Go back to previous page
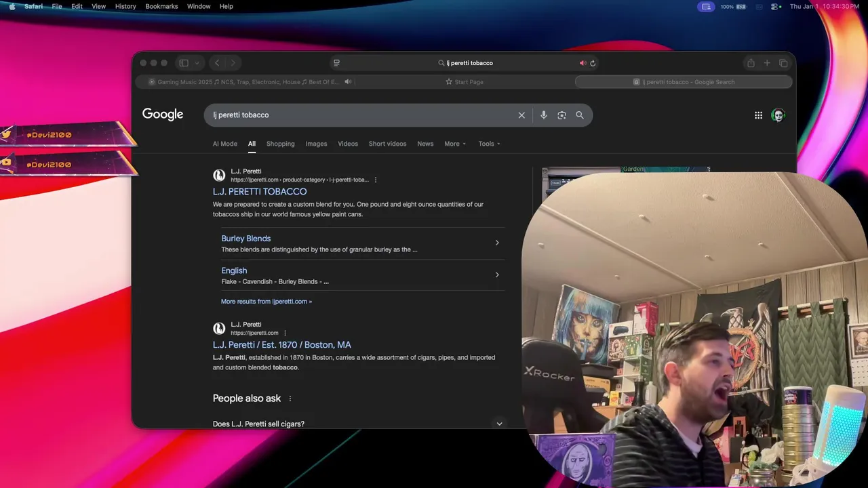The image size is (868, 488). (217, 63)
